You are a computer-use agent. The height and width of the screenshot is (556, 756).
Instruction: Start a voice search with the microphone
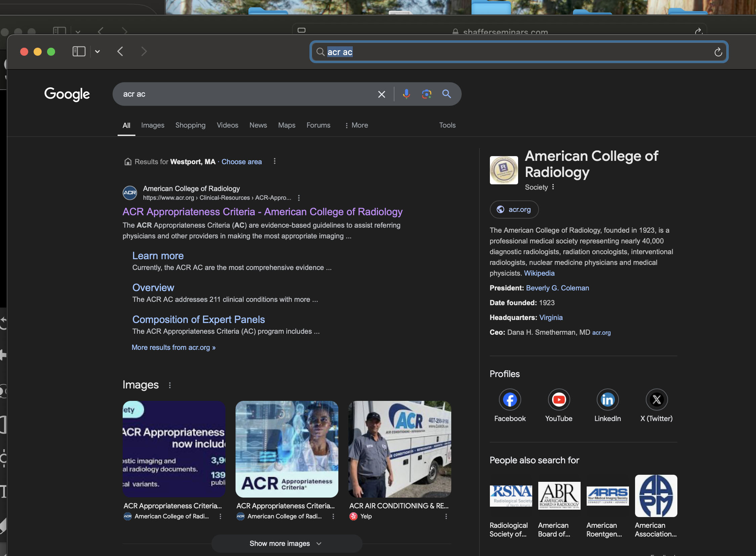coord(406,94)
